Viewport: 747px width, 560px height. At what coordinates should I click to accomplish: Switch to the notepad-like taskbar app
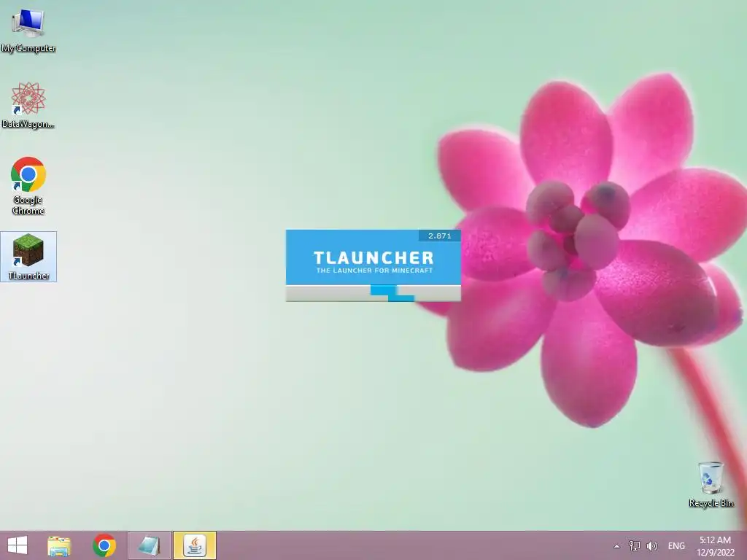[x=149, y=545]
